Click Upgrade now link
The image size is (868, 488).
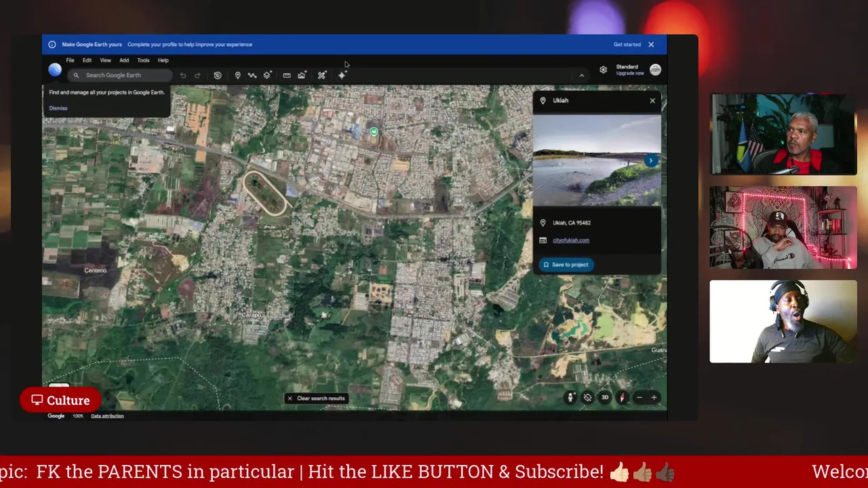coord(630,73)
